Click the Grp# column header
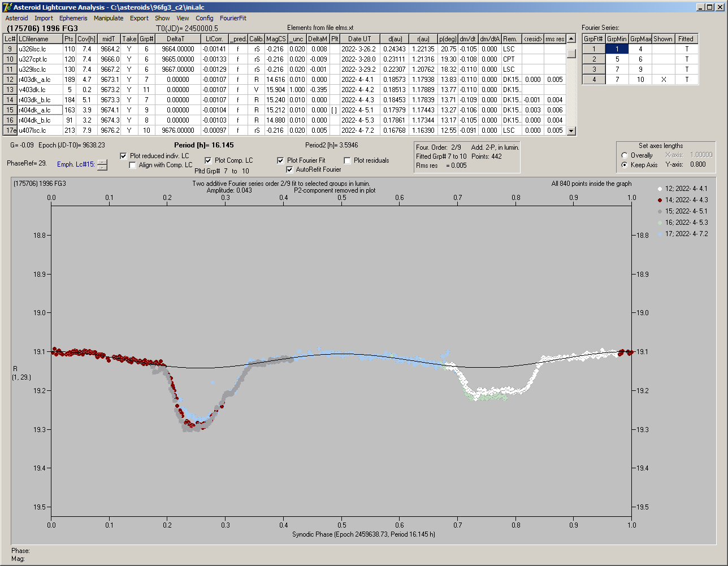Screen dimensions: 728x566 click(146, 39)
